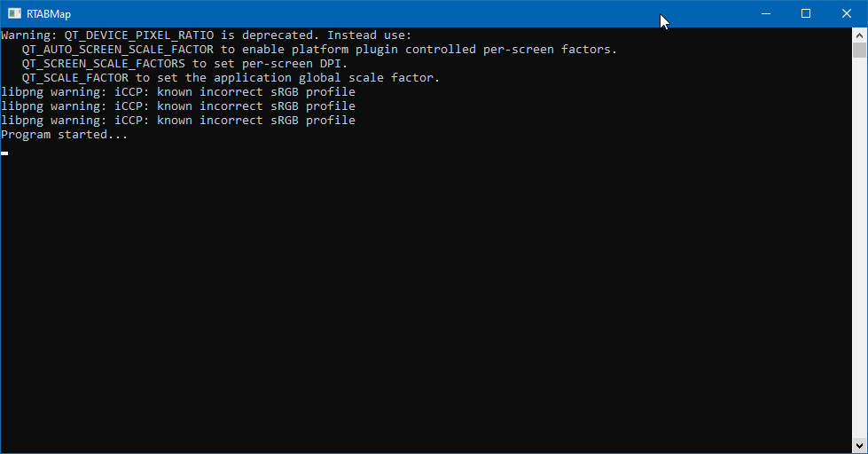The height and width of the screenshot is (454, 868).
Task: Click the RTABMap console icon in title bar
Action: tap(14, 13)
